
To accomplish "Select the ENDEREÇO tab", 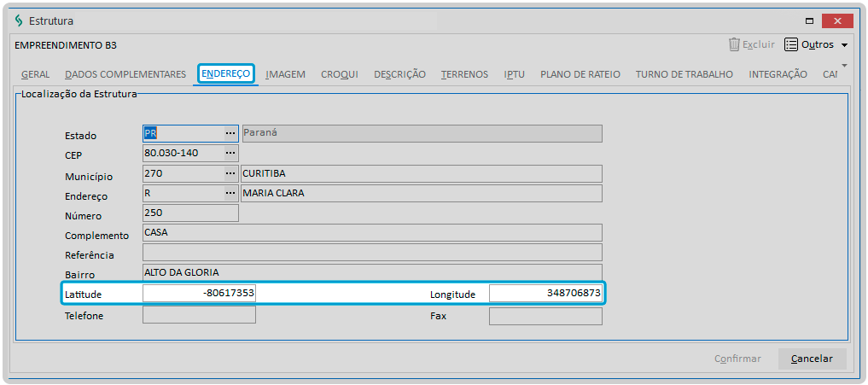I will click(x=226, y=73).
